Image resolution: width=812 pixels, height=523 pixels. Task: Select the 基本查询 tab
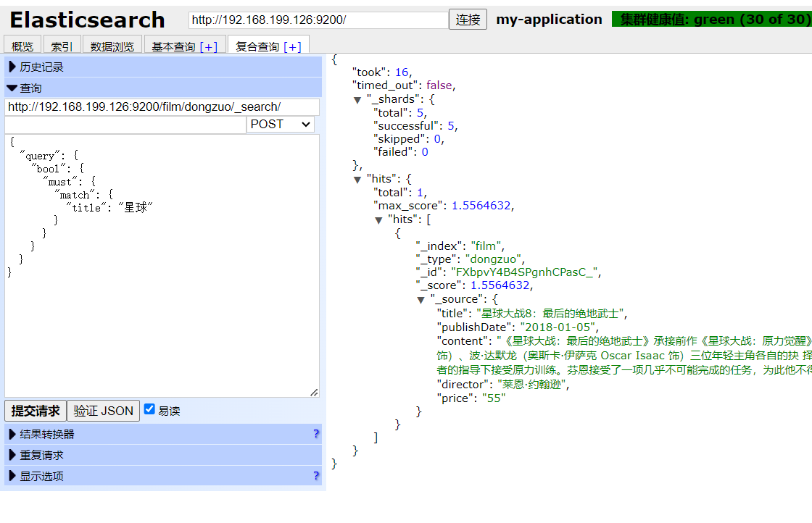[x=173, y=46]
